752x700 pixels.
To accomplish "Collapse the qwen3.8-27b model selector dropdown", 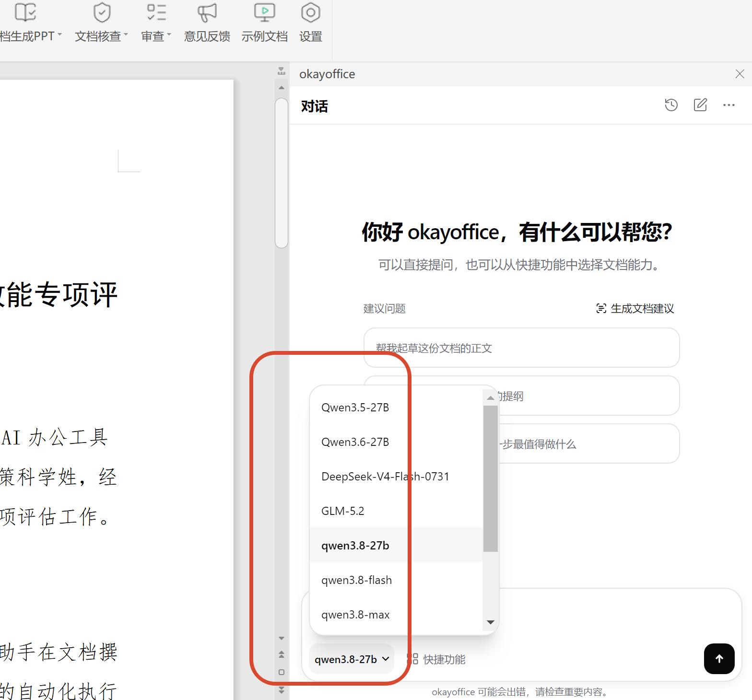I will click(x=352, y=659).
